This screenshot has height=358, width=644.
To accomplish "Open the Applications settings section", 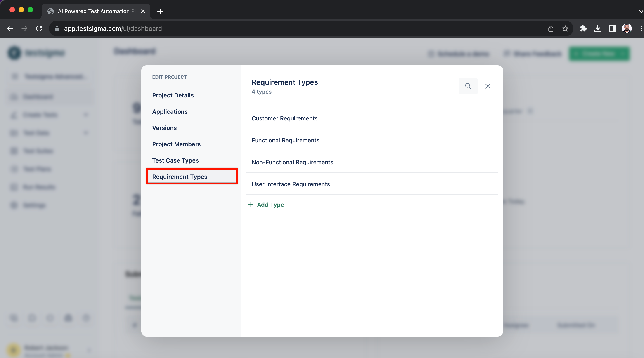I will pyautogui.click(x=170, y=111).
